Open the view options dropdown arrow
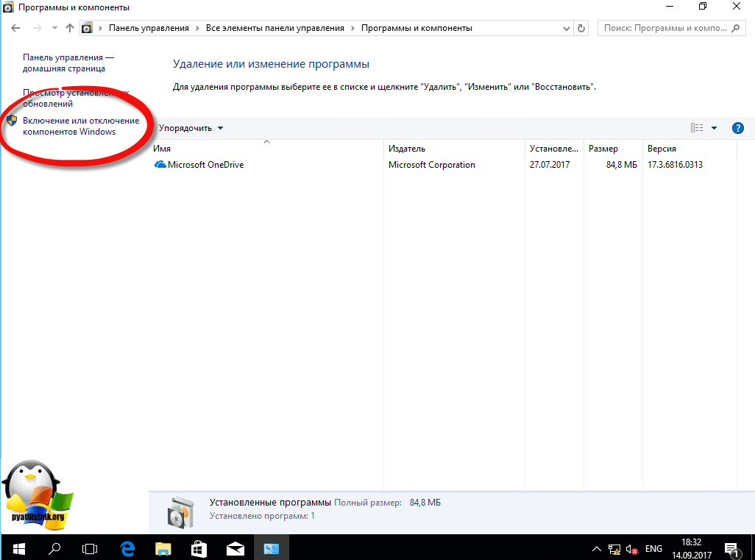Image resolution: width=755 pixels, height=560 pixels. point(714,127)
